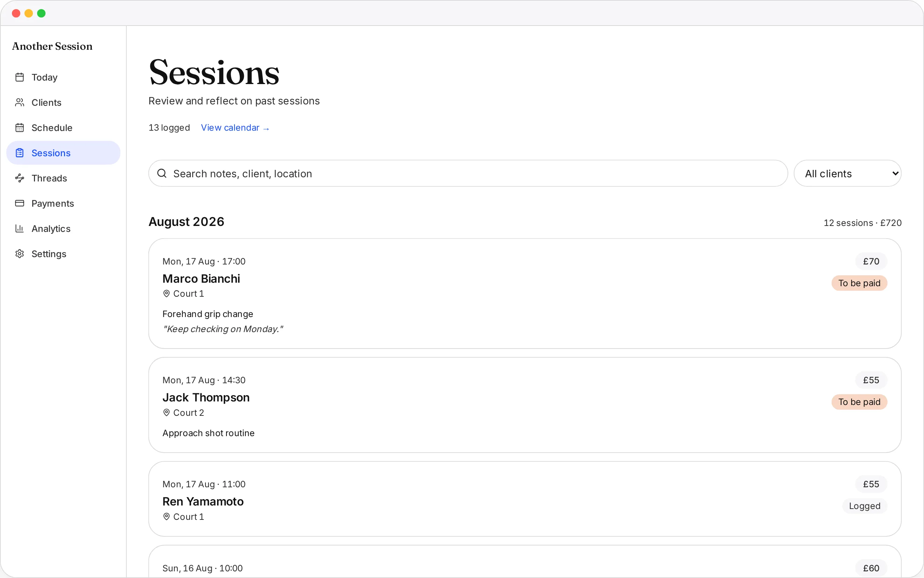Click the "Keep checking on Monday." quote

223,329
